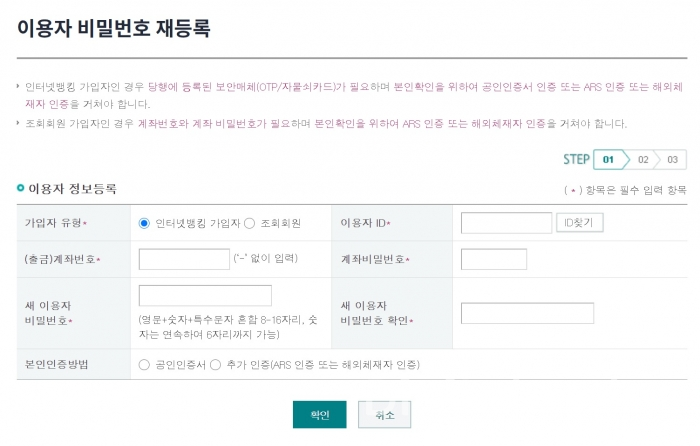Focus the (출금)계좌번호 input field
This screenshot has height=446, width=700.
184,259
